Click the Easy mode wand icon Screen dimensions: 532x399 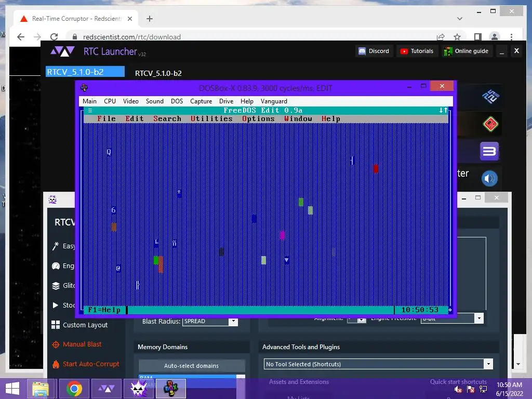56,246
